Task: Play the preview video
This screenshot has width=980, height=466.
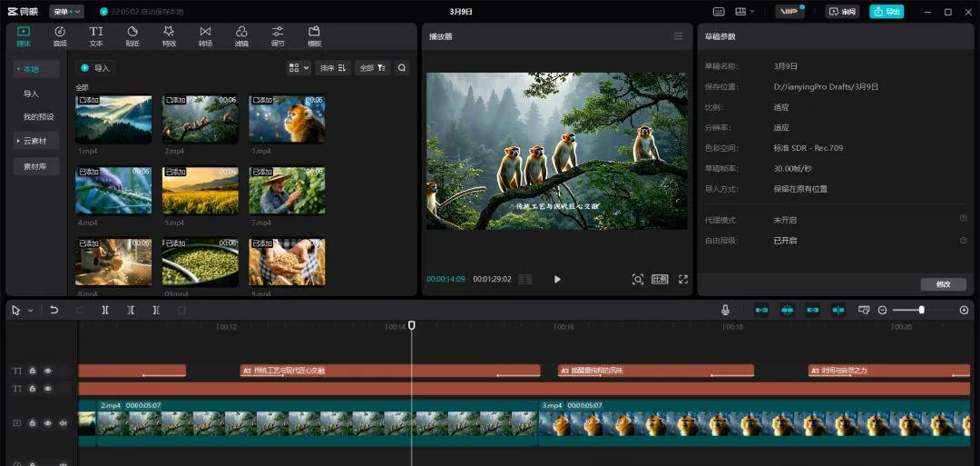Action: point(557,280)
